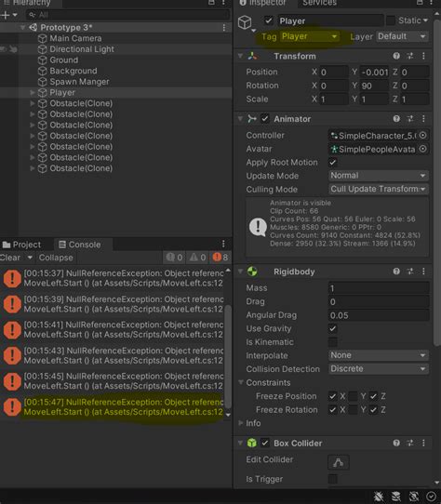The width and height of the screenshot is (441, 504).
Task: Toggle info message count filter in Console
Action: (x=174, y=258)
